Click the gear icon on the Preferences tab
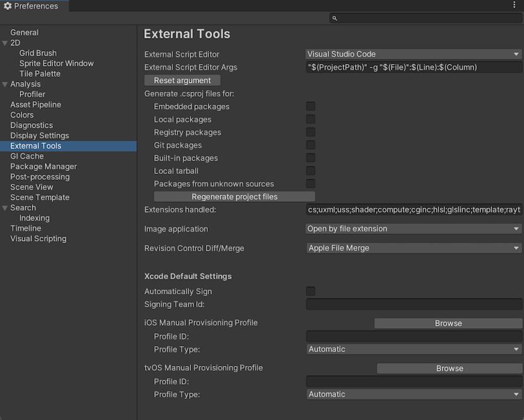The height and width of the screenshot is (420, 524). pos(7,6)
